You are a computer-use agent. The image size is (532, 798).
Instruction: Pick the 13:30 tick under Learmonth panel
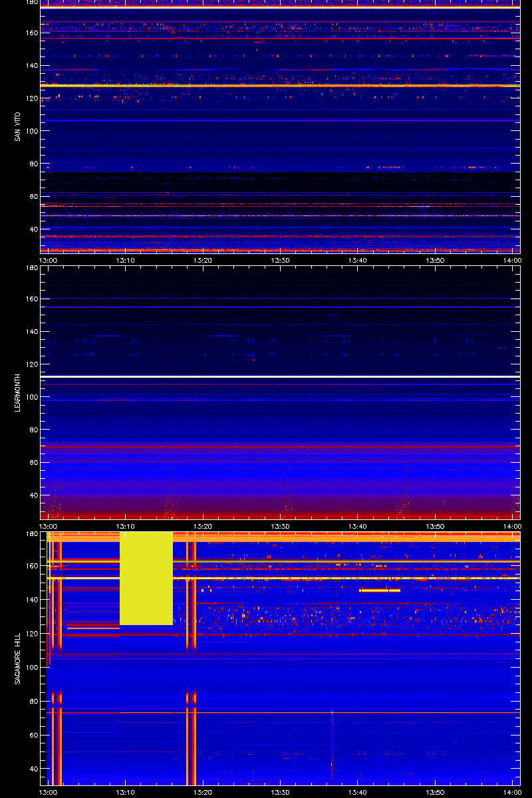281,527
